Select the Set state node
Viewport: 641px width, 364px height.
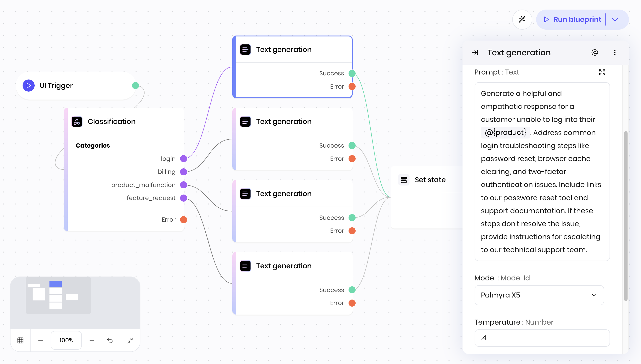point(430,180)
